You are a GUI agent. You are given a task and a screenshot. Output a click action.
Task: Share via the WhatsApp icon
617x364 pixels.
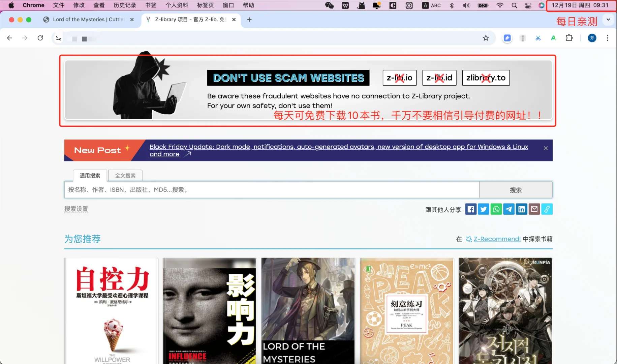click(496, 209)
